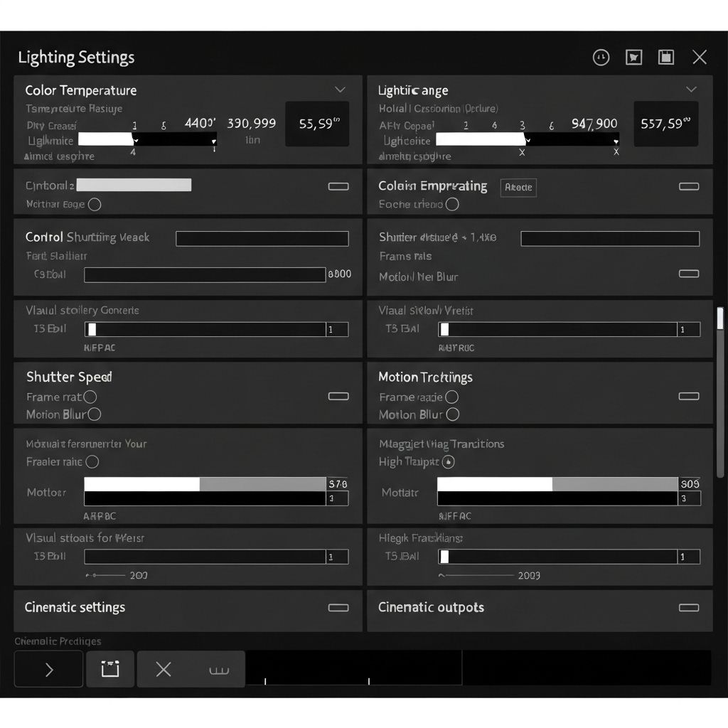Collapse the Color Temperature section
The height and width of the screenshot is (728, 728).
(x=340, y=90)
